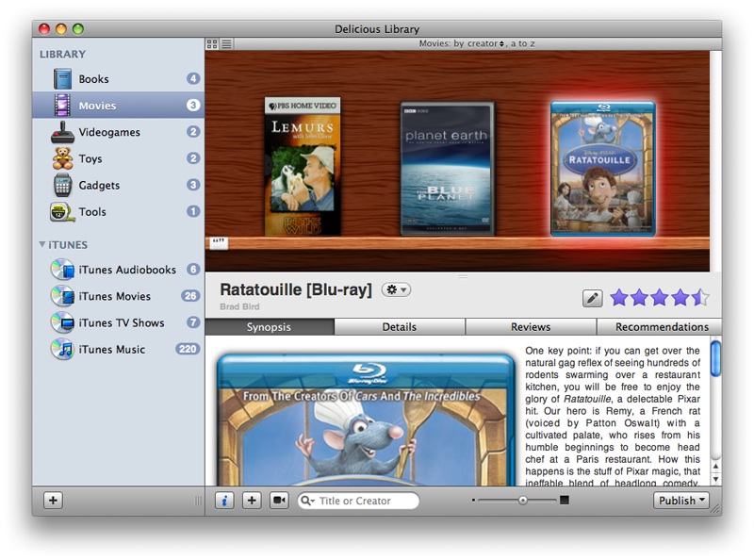Image resolution: width=754 pixels, height=560 pixels.
Task: Click the synopsis scroll down arrow
Action: point(715,479)
